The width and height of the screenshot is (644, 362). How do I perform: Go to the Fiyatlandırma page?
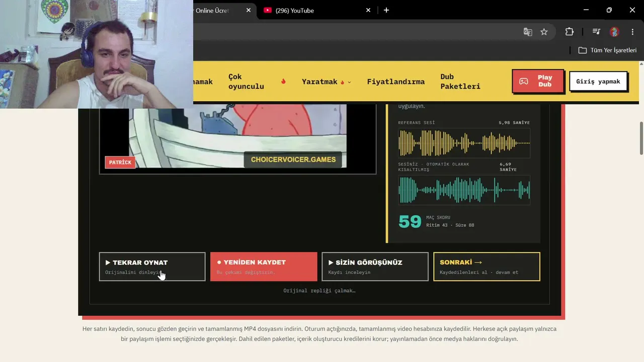pyautogui.click(x=396, y=81)
